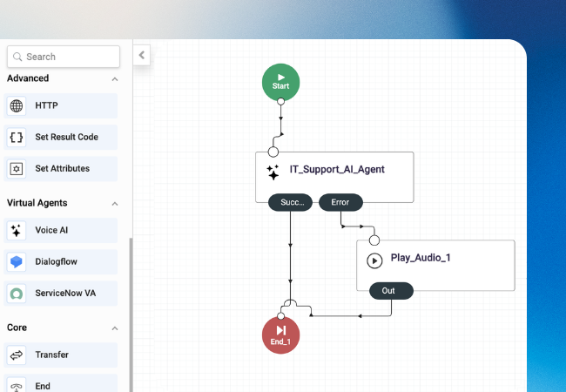The image size is (566, 392).
Task: Select the Dialogflow label
Action: (x=56, y=261)
